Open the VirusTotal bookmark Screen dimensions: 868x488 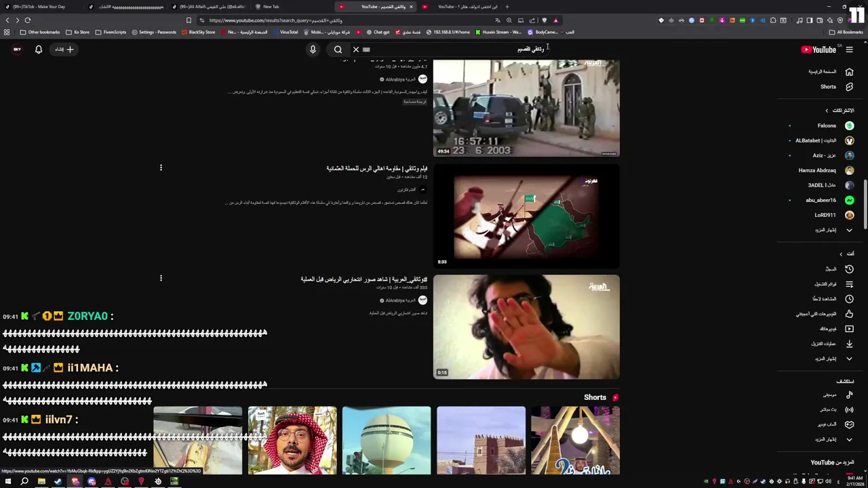pos(285,32)
